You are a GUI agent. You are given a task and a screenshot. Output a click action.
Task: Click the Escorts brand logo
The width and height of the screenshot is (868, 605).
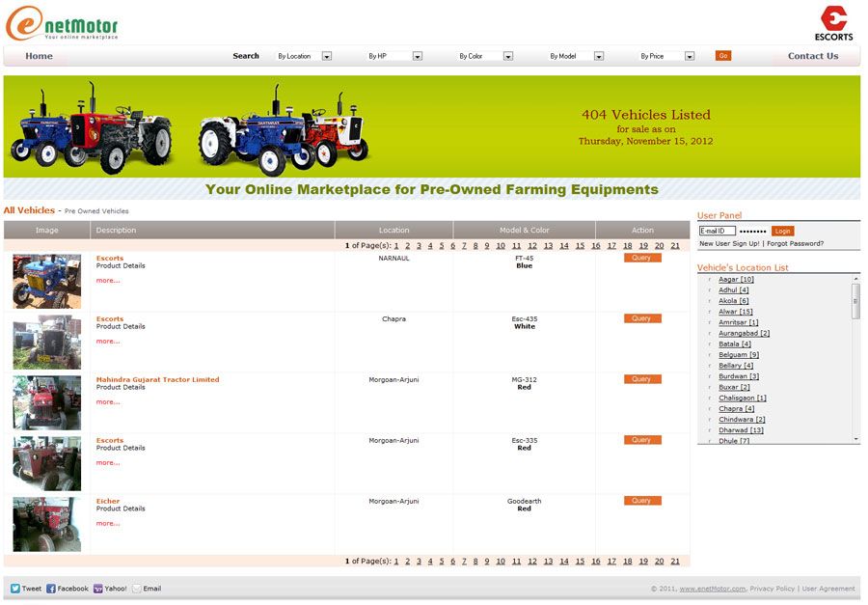[833, 23]
